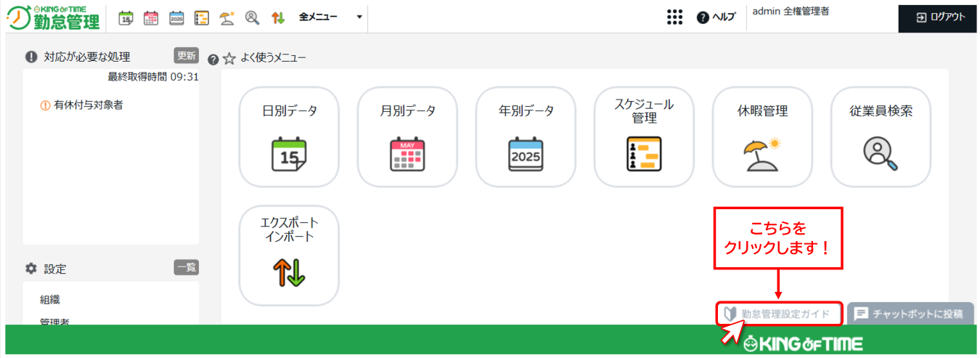Expand the 全メニュー dropdown
This screenshot has height=358, width=980.
[x=330, y=17]
